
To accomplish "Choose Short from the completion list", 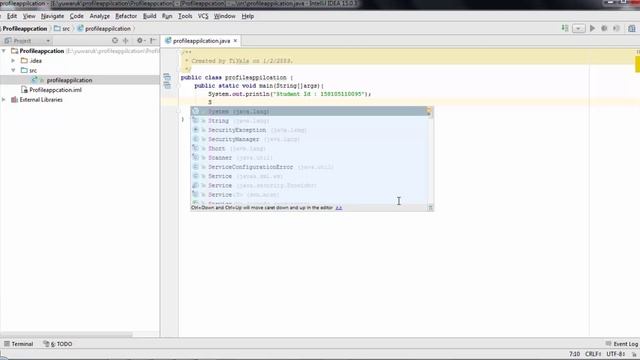I will point(309,149).
